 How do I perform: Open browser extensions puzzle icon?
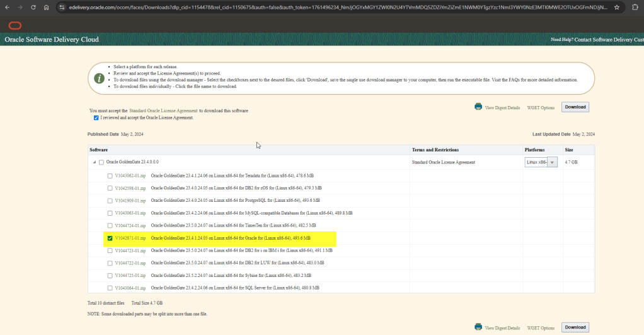[635, 7]
